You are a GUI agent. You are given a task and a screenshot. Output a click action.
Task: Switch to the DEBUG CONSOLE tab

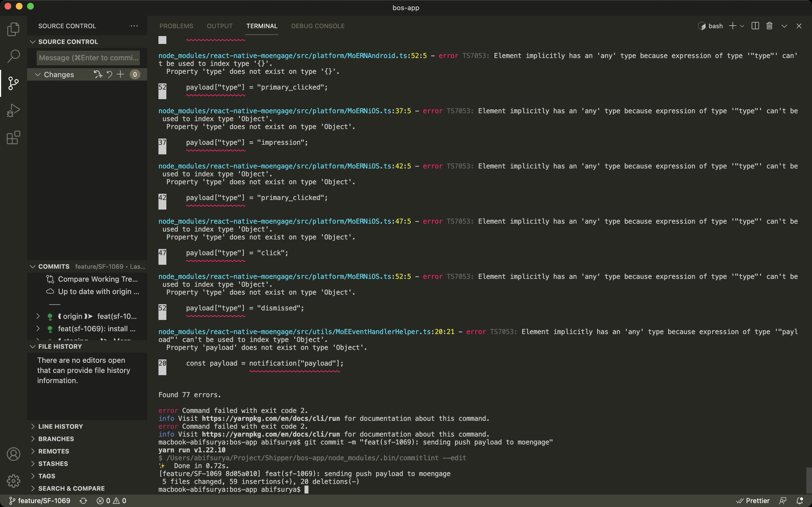pyautogui.click(x=317, y=26)
